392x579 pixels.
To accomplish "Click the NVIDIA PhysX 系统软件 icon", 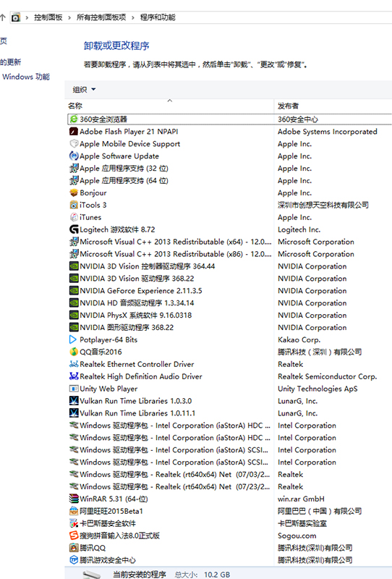I will [74, 315].
